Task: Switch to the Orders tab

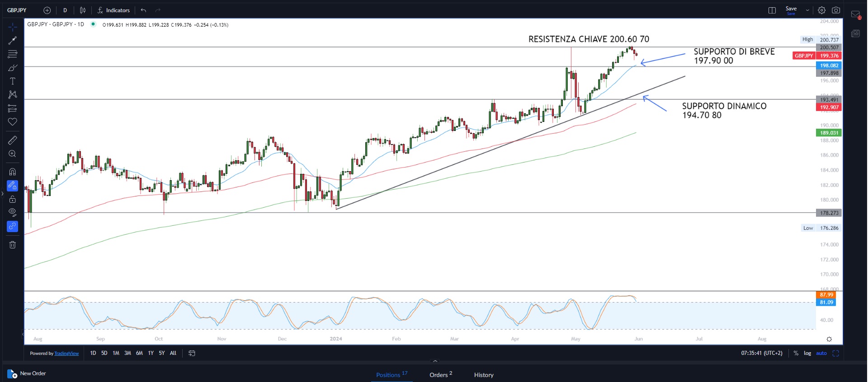Action: pos(440,375)
